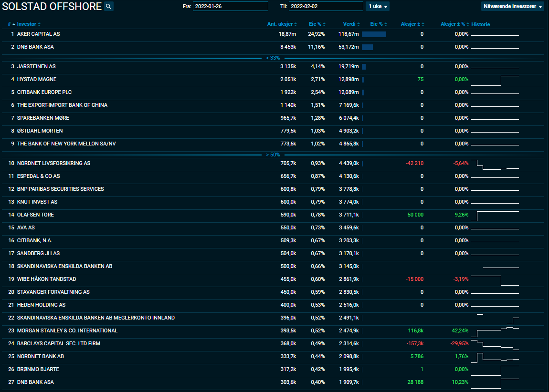Open the Nåværende Investorer dropdown
Viewport: 549px width, 392px height.
(513, 6)
